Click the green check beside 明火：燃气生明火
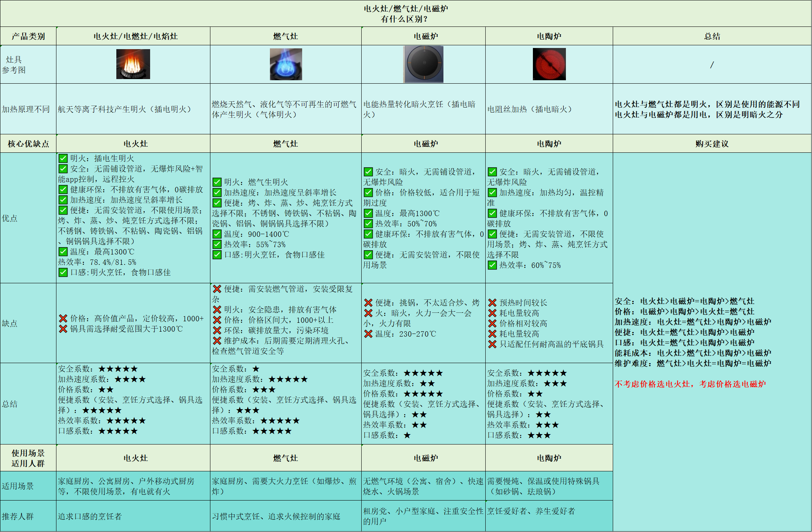 217,182
